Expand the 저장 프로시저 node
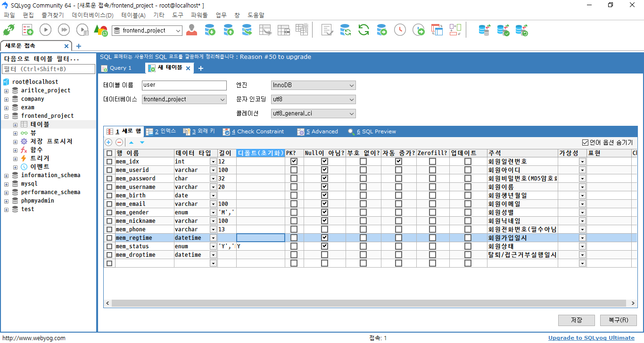 (16, 141)
